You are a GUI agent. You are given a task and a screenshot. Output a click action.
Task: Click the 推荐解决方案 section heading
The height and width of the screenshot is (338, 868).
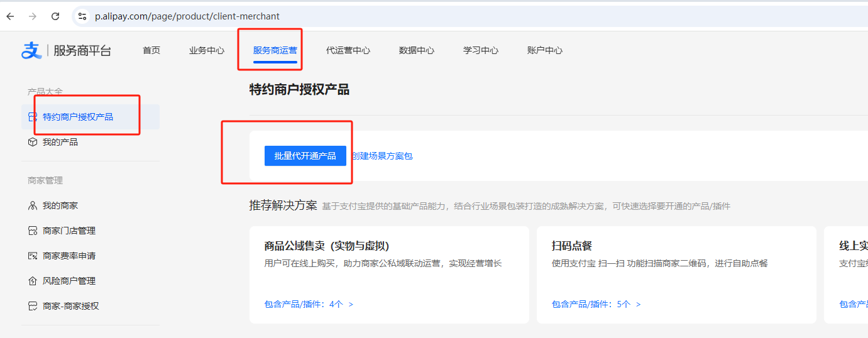click(283, 205)
